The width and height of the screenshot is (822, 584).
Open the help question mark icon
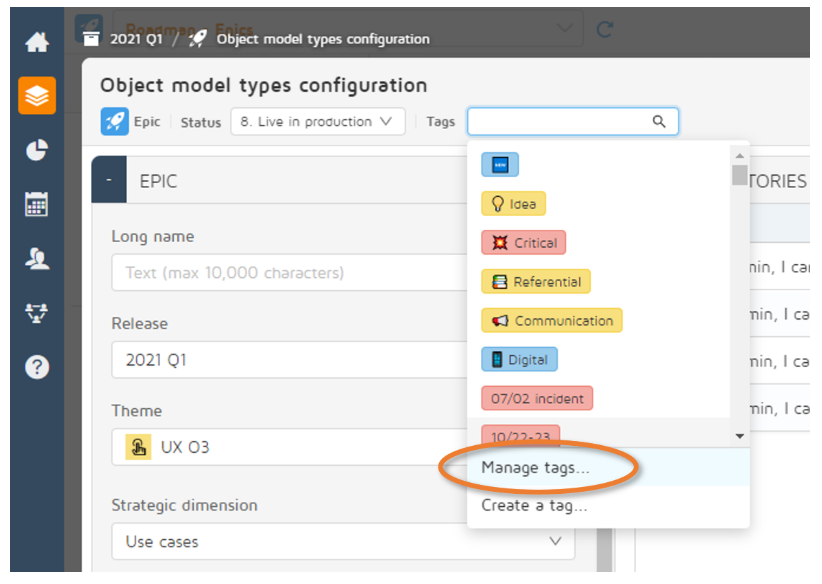pos(37,366)
